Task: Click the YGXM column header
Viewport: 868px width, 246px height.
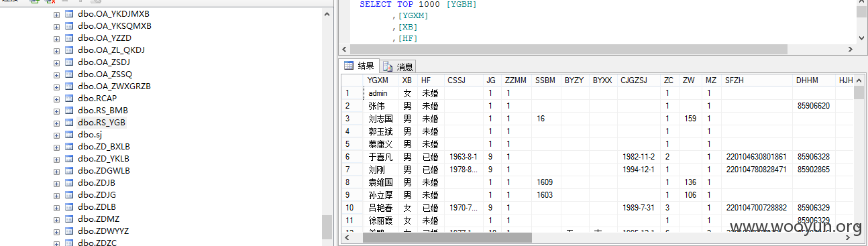Action: [x=381, y=80]
